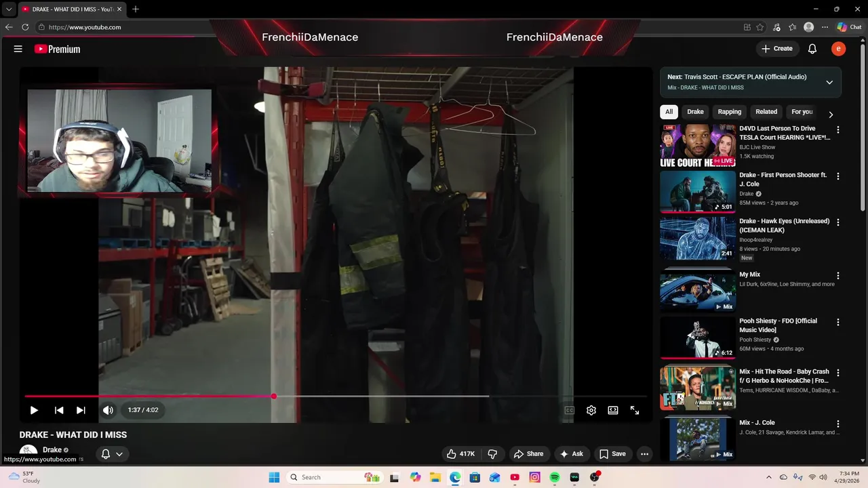868x488 pixels.
Task: Share the video
Action: click(x=529, y=454)
